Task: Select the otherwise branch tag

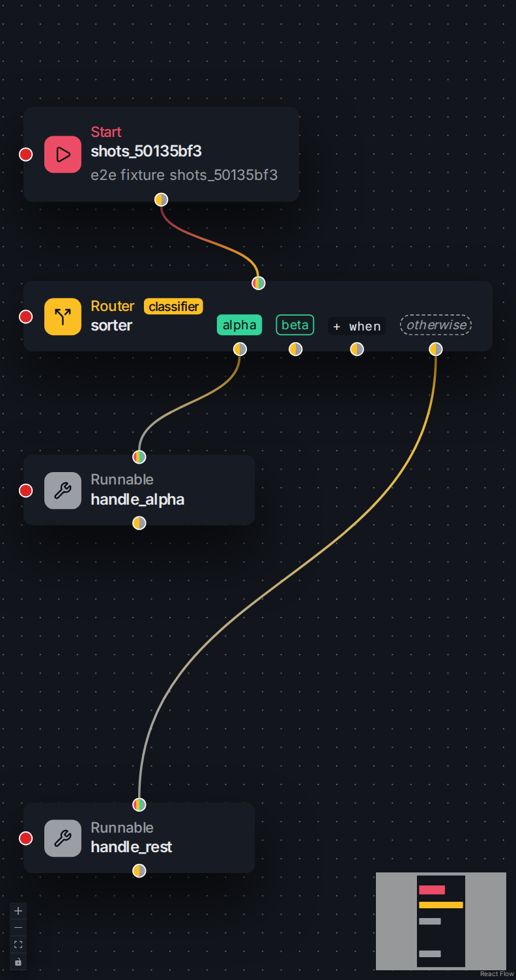Action: [x=436, y=325]
